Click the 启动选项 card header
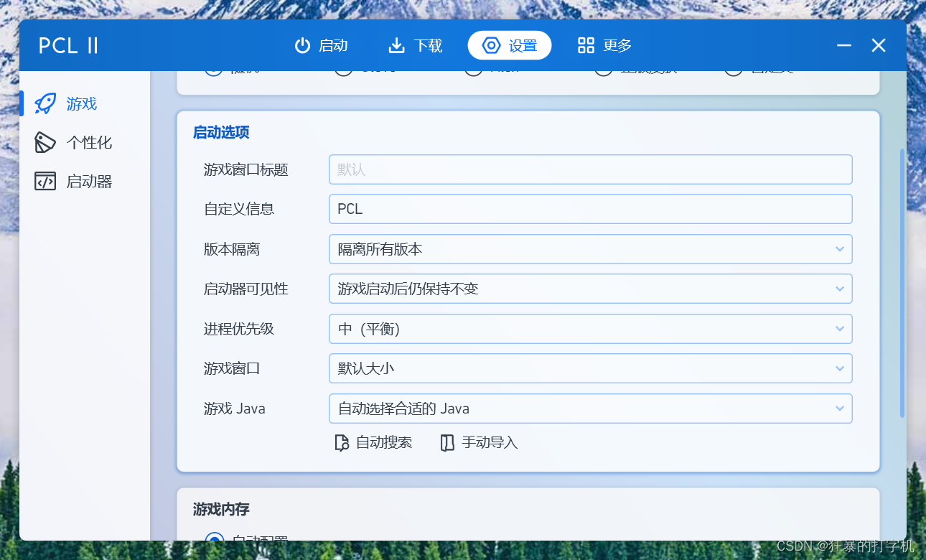Screen dimensions: 926x560 [221, 132]
